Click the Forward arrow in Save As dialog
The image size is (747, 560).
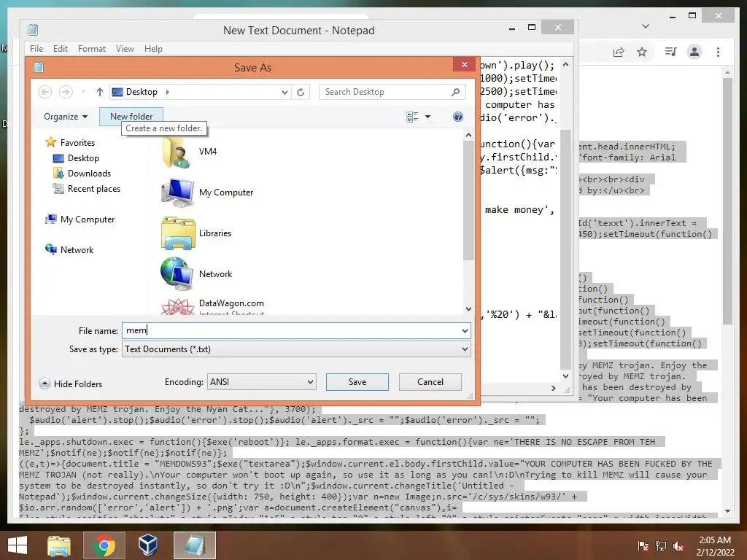[x=66, y=92]
